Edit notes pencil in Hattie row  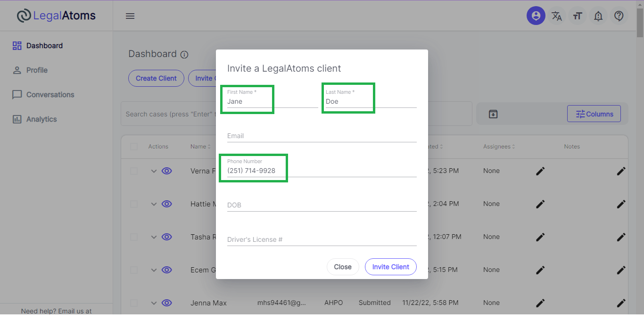point(621,204)
